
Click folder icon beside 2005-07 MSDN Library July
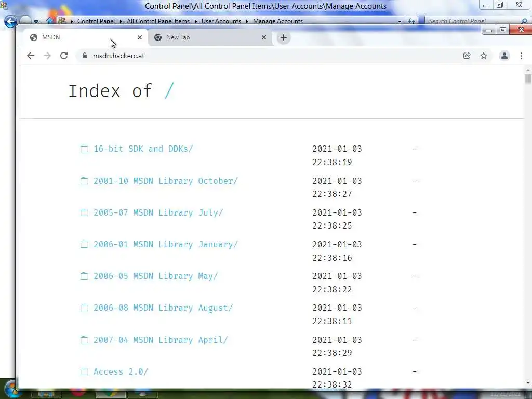(84, 212)
